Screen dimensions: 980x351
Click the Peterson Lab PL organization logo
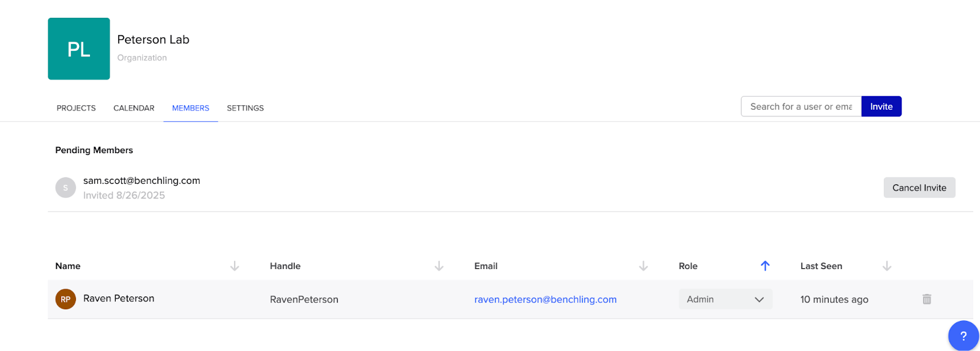click(79, 49)
